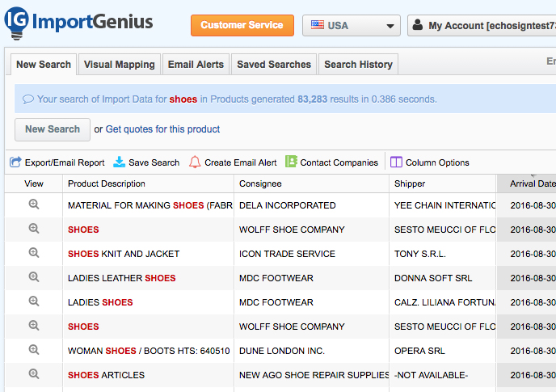Image resolution: width=556 pixels, height=392 pixels.
Task: Click Save Search label
Action: point(154,162)
